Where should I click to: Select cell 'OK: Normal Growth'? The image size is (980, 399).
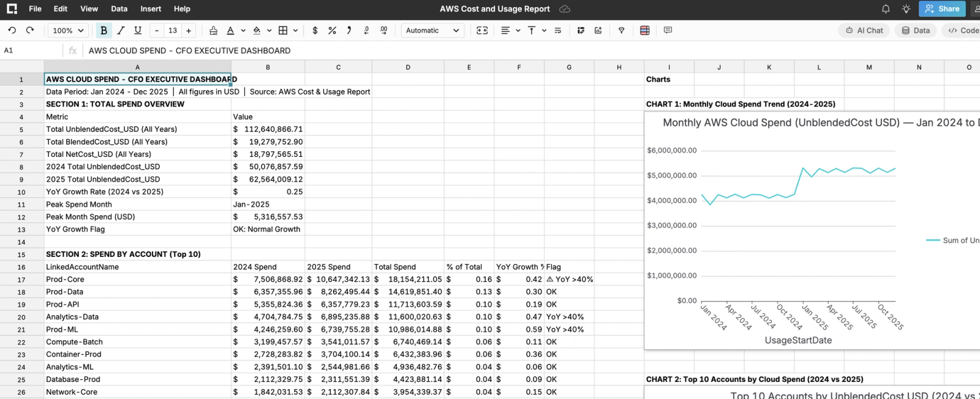pos(268,229)
